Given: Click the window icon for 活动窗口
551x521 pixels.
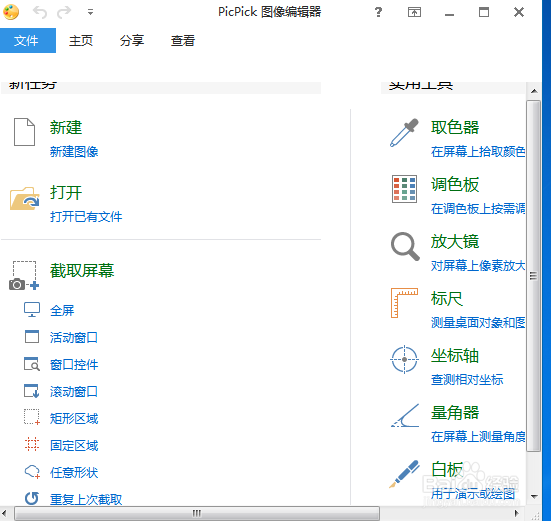Looking at the screenshot, I should [32, 337].
